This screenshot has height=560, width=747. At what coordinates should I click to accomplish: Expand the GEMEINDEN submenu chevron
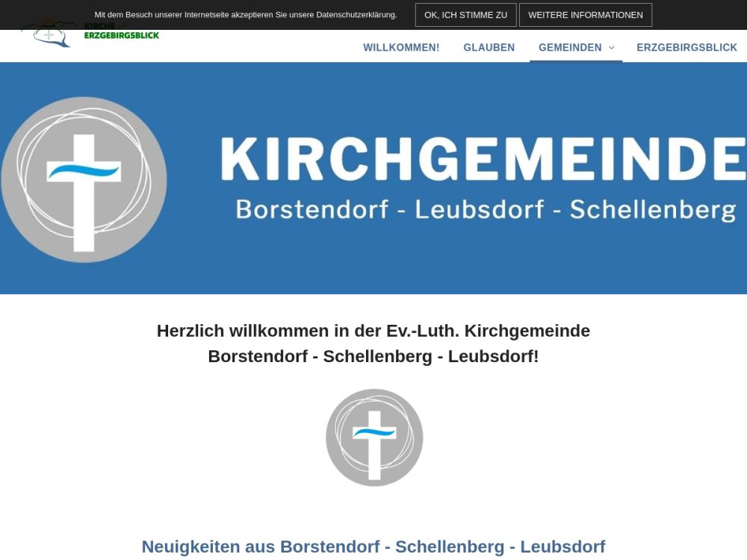(611, 48)
